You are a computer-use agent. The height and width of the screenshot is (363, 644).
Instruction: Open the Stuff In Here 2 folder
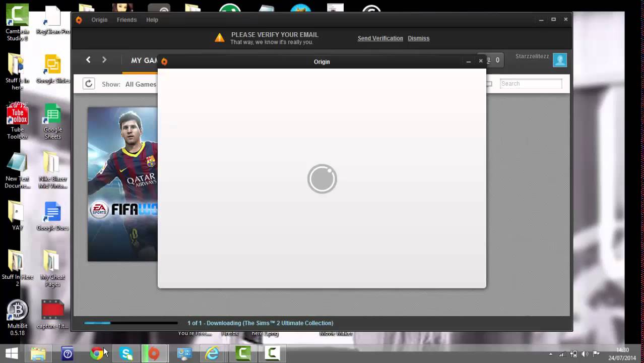click(17, 268)
